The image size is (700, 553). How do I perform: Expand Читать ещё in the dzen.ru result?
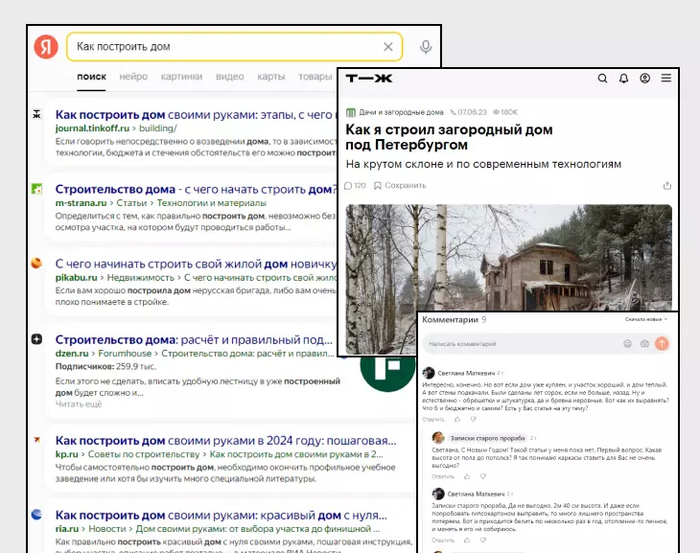78,404
